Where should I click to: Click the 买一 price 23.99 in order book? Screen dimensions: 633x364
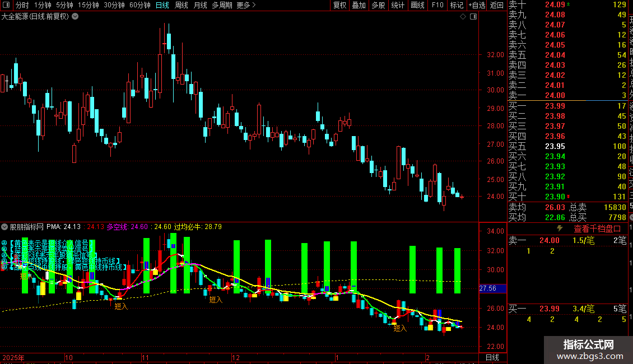(555, 106)
